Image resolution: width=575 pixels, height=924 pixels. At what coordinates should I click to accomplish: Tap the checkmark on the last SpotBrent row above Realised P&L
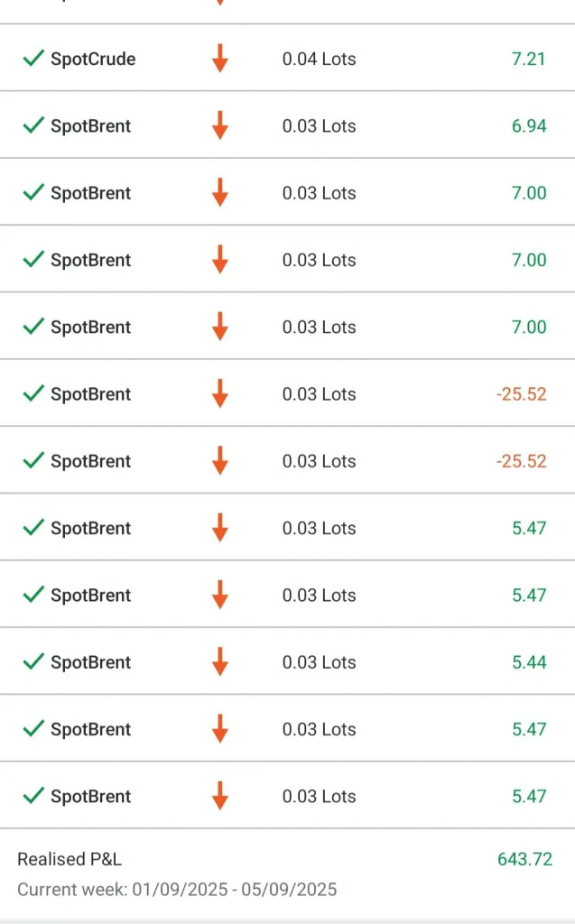tap(33, 796)
